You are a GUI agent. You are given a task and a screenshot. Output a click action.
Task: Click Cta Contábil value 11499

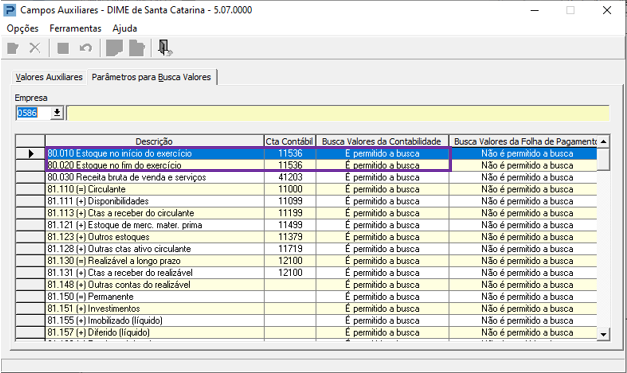290,225
